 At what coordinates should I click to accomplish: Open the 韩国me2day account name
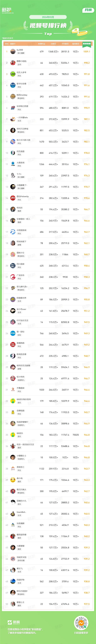(22, 95)
